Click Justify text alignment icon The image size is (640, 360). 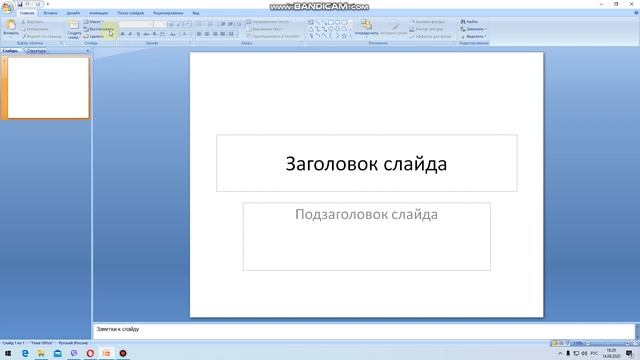(x=222, y=34)
